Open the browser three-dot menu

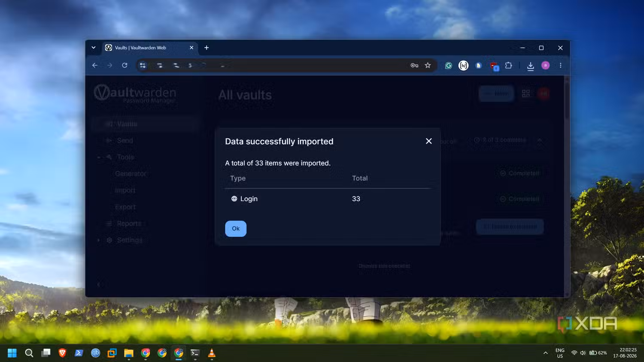click(560, 65)
